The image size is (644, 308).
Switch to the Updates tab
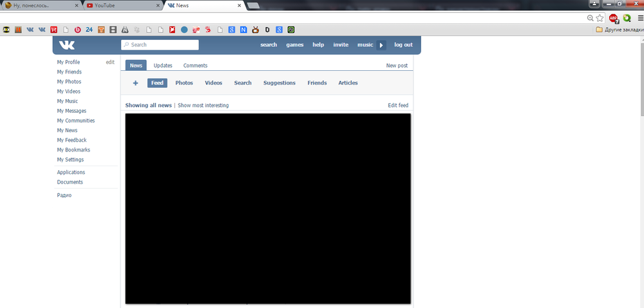tap(163, 66)
